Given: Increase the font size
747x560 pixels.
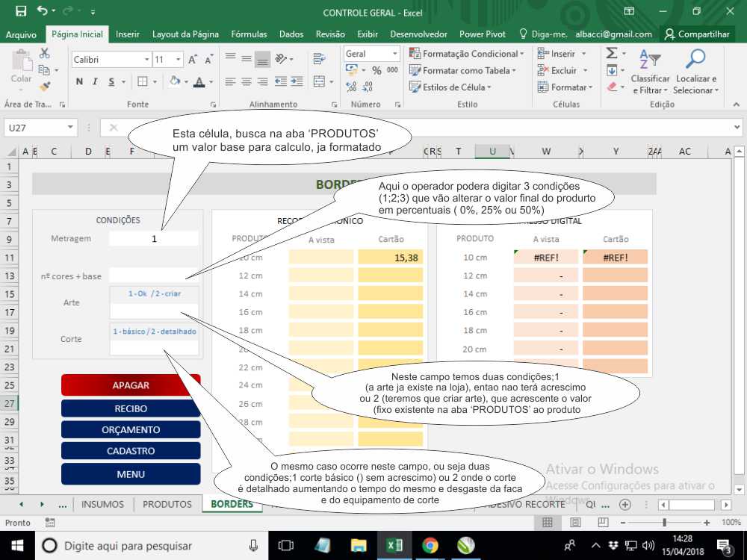Looking at the screenshot, I should (x=193, y=60).
